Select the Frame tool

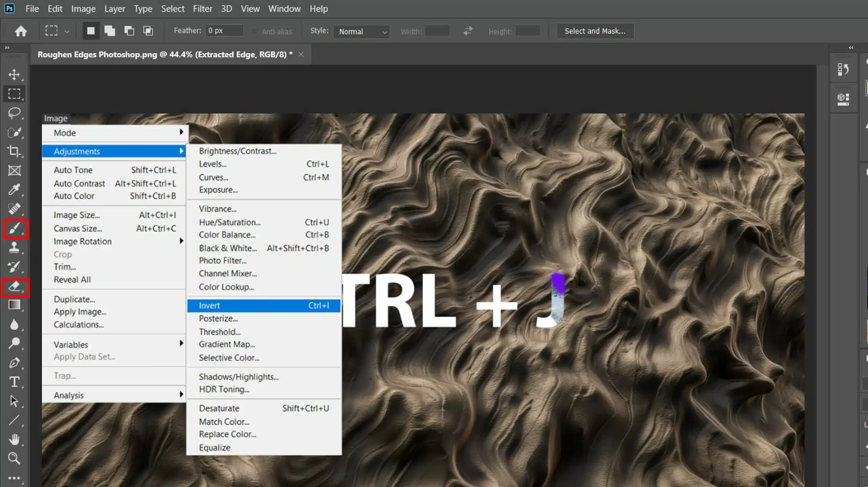coord(14,170)
